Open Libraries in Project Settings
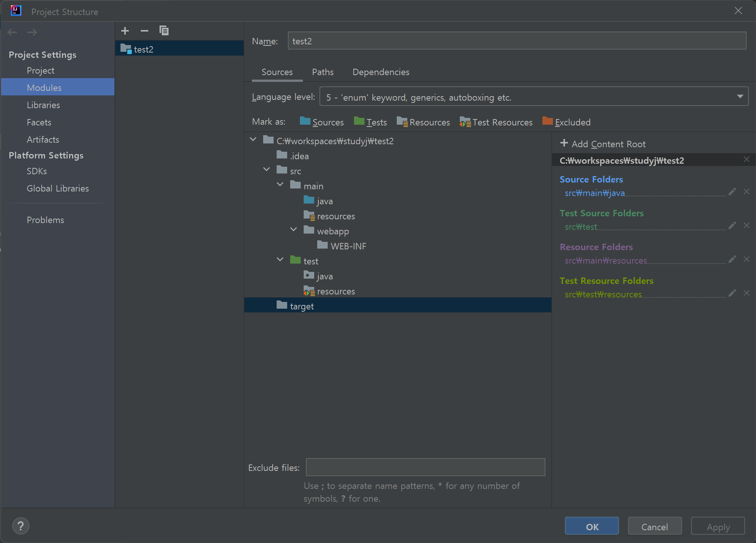The width and height of the screenshot is (756, 543). click(43, 105)
